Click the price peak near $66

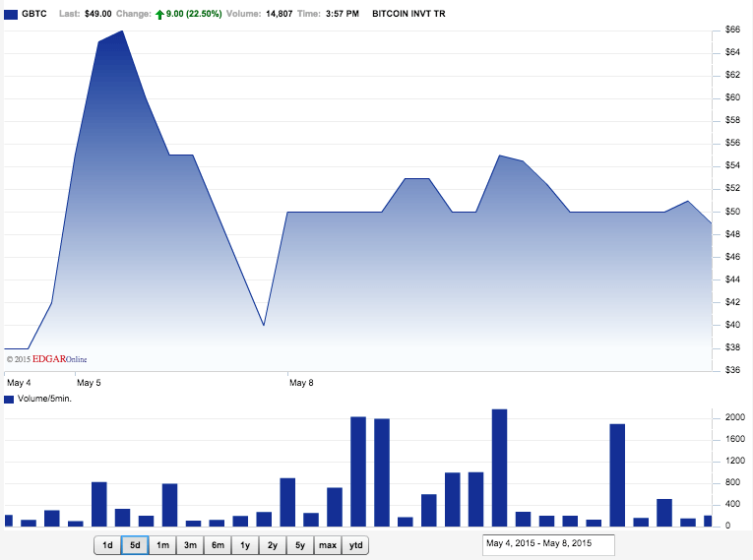point(122,31)
